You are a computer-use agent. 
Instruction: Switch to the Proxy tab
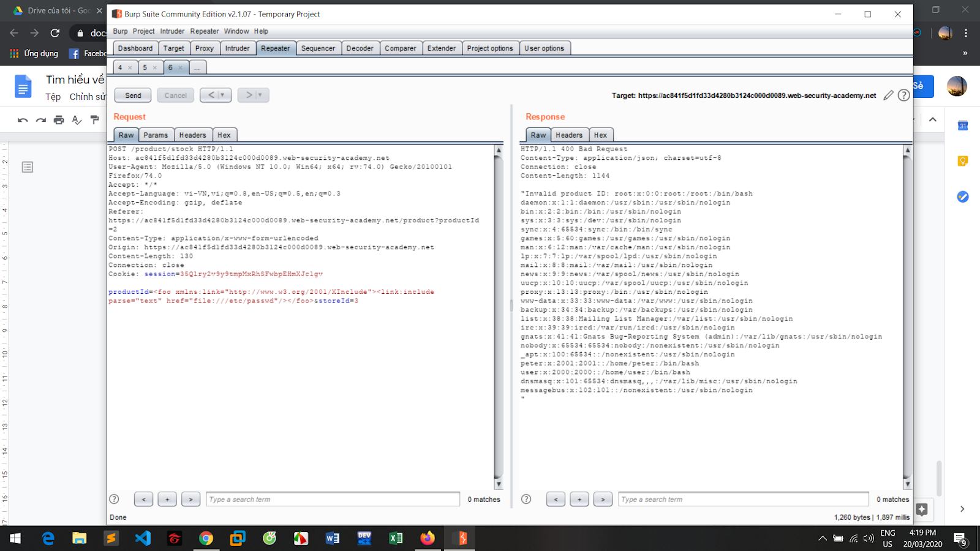click(205, 48)
